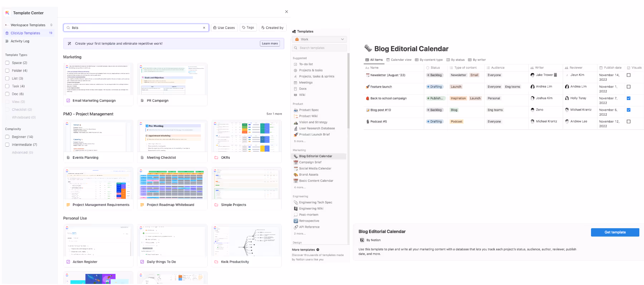Open the Use Cases filter dropdown
The height and width of the screenshot is (285, 644).
click(x=224, y=28)
